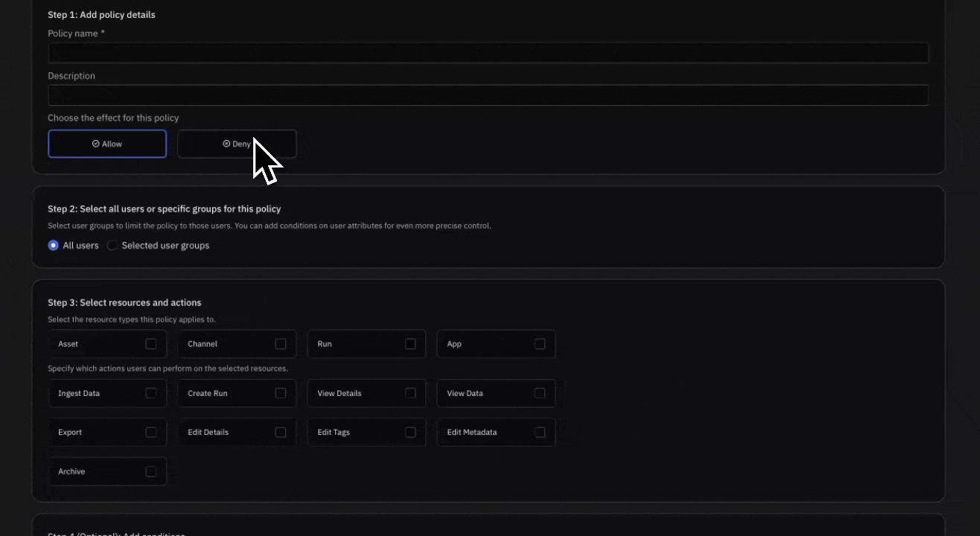Screen dimensions: 980x536
Task: Enable the Archive action checkbox
Action: point(151,471)
